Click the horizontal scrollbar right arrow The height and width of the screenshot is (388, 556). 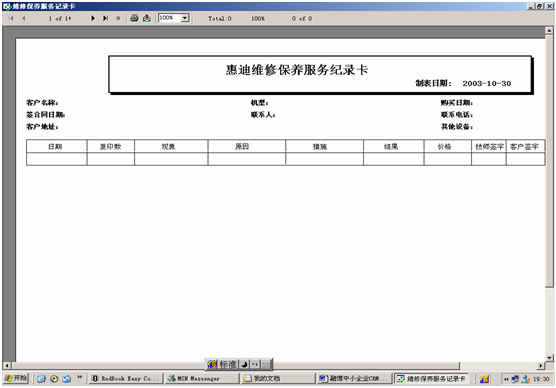[541, 365]
